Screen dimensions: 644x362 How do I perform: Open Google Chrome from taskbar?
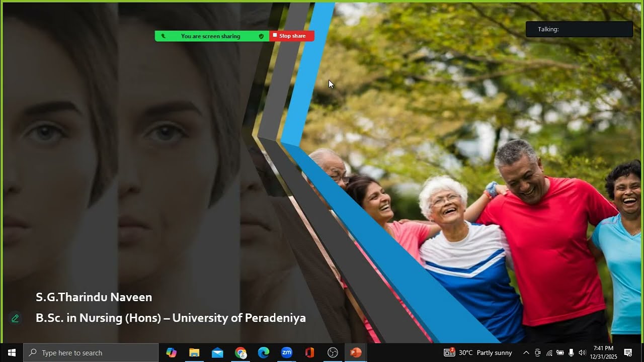[x=240, y=352]
